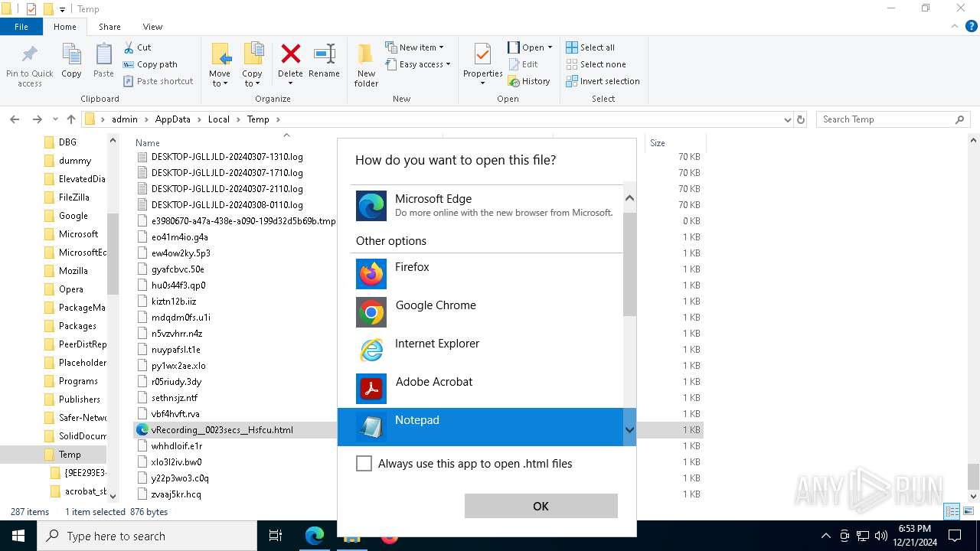Open recent locations dropdown arrow
This screenshot has height=551, width=980.
tap(55, 119)
